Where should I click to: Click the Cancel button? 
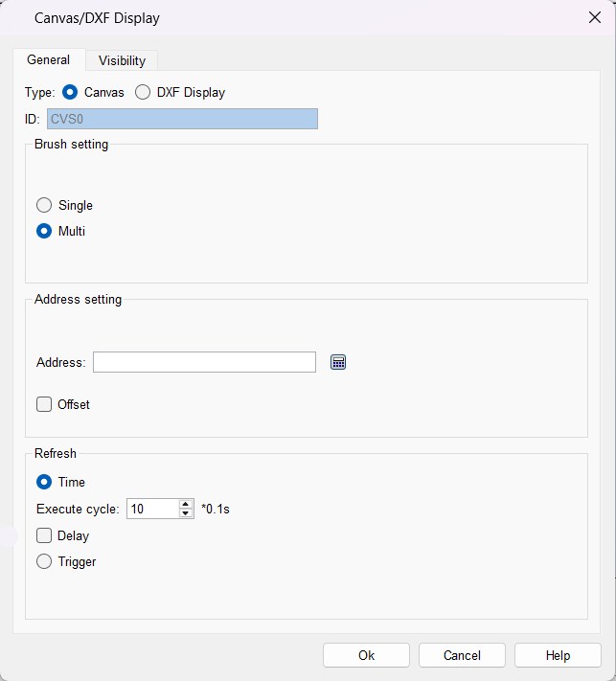tap(462, 655)
